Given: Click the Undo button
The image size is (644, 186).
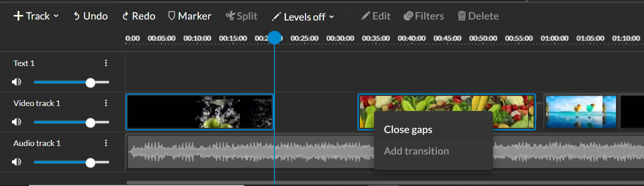Looking at the screenshot, I should tap(90, 16).
